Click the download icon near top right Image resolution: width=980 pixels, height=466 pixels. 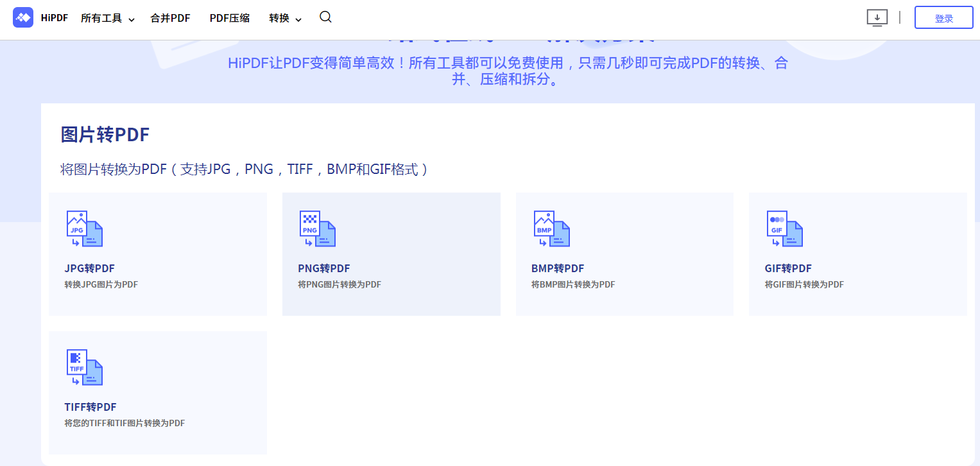(877, 18)
